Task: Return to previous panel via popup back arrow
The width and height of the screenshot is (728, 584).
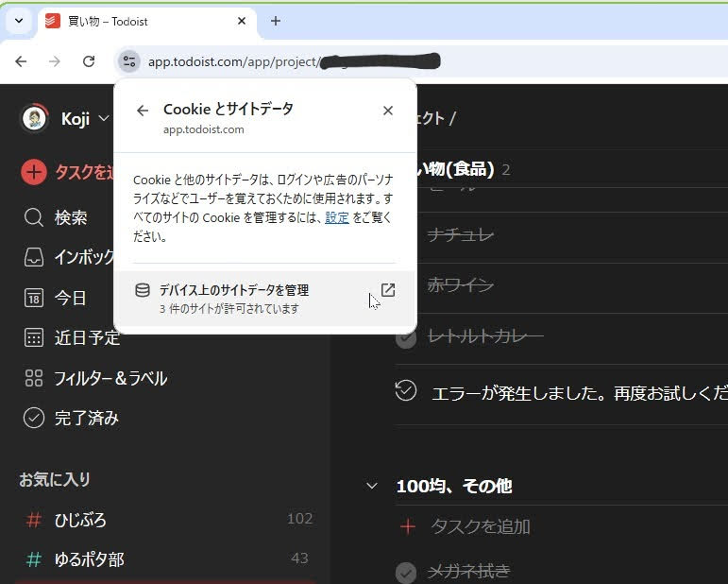Action: click(143, 111)
